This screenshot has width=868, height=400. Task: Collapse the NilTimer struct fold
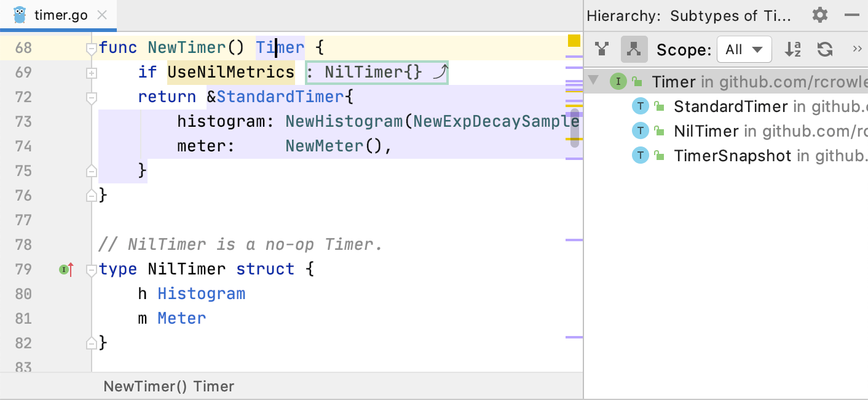(x=91, y=269)
